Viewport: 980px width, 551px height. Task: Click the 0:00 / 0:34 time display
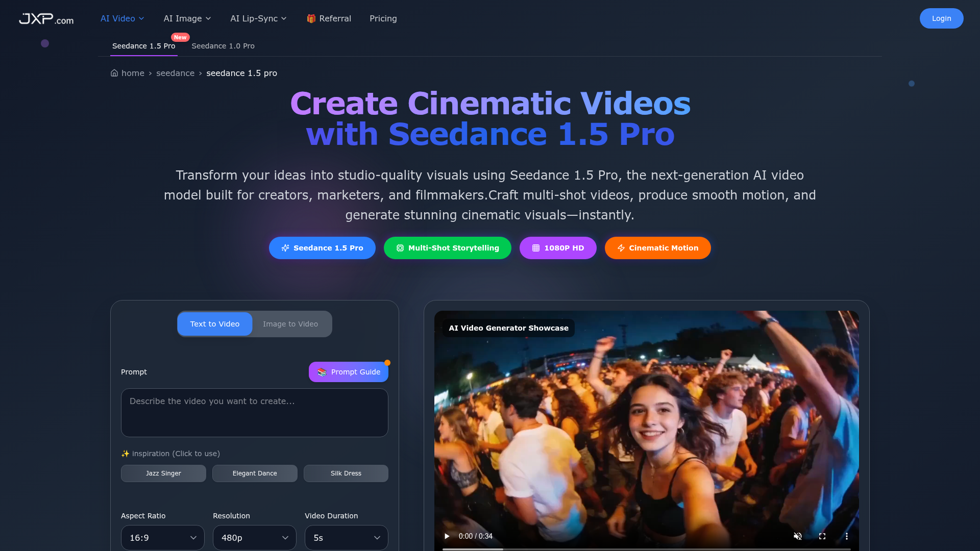[476, 536]
